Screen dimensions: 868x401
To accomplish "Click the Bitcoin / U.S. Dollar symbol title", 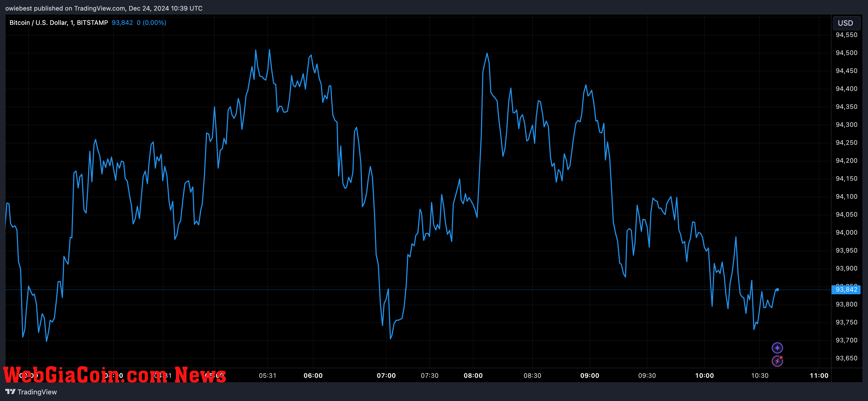I will [x=59, y=22].
